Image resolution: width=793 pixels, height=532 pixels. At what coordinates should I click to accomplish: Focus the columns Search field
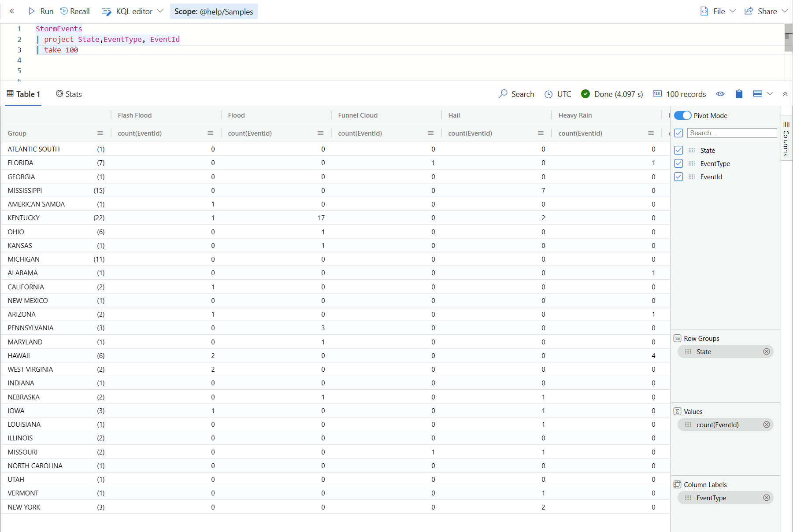pos(732,133)
